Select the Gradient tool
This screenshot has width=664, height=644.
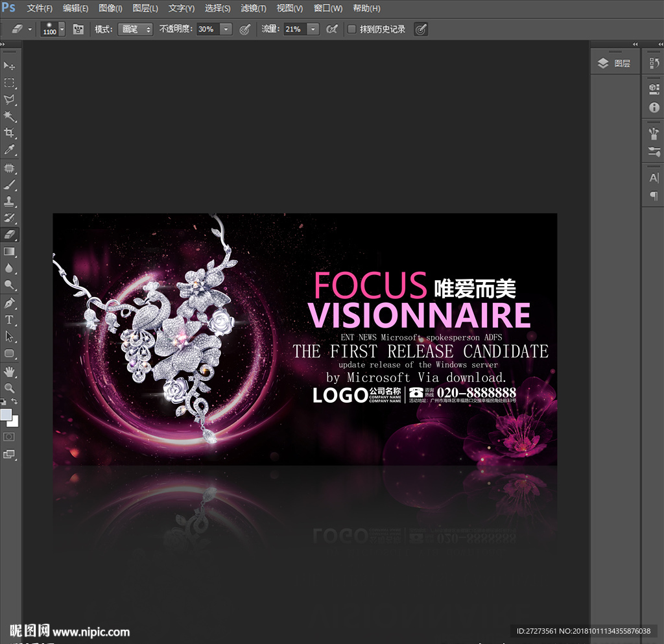(9, 252)
